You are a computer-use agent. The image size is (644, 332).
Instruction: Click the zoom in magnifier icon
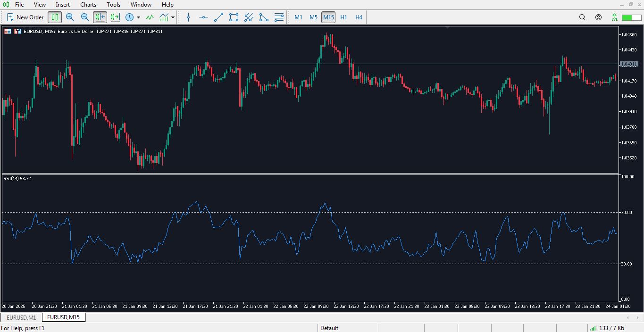tap(70, 17)
